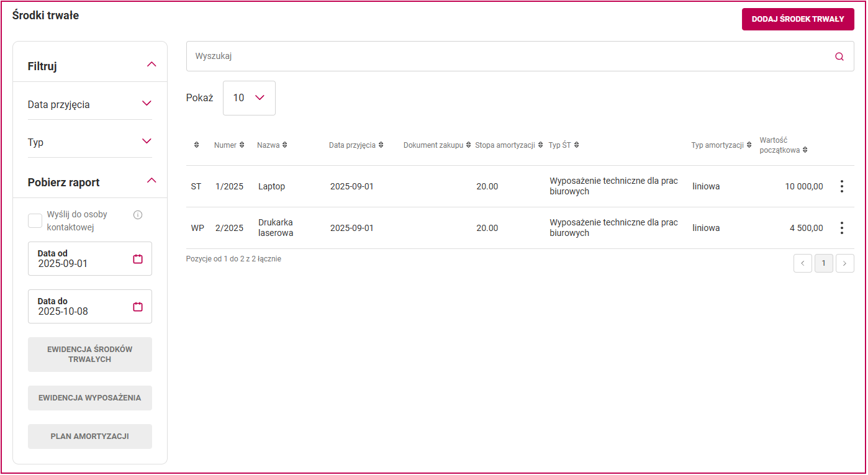Click Ewidencja środków trwałych report button
Viewport: 868px width, 475px height.
90,355
